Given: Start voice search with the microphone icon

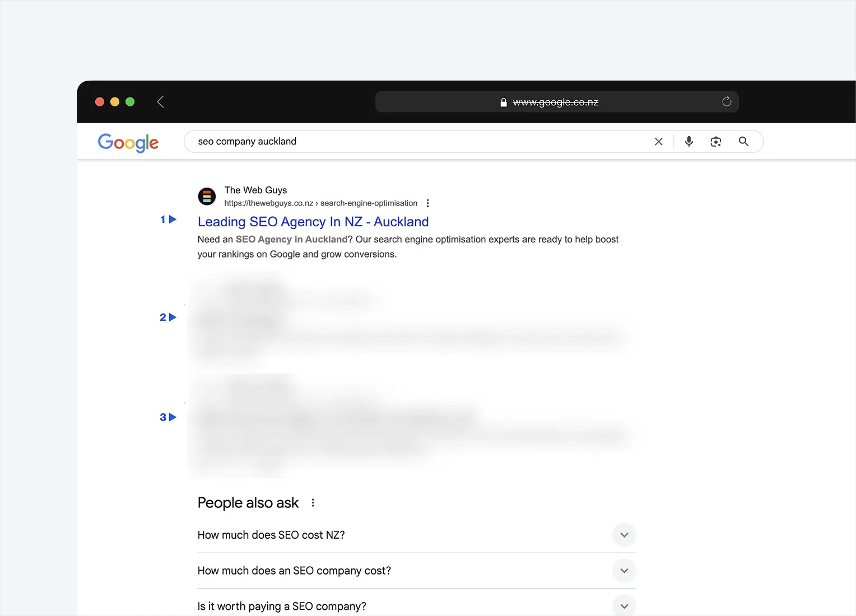Looking at the screenshot, I should 689,142.
